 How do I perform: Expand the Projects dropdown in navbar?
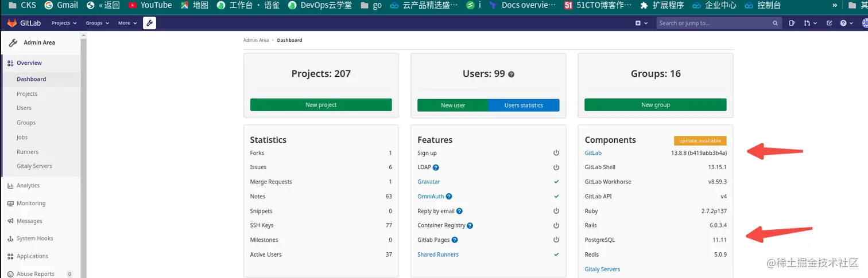64,23
